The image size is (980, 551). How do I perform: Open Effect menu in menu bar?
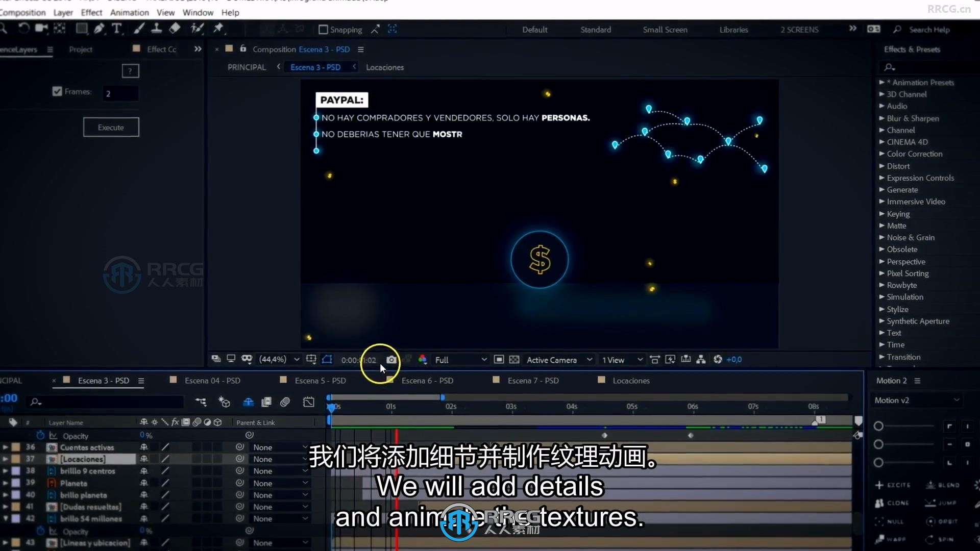click(x=91, y=12)
